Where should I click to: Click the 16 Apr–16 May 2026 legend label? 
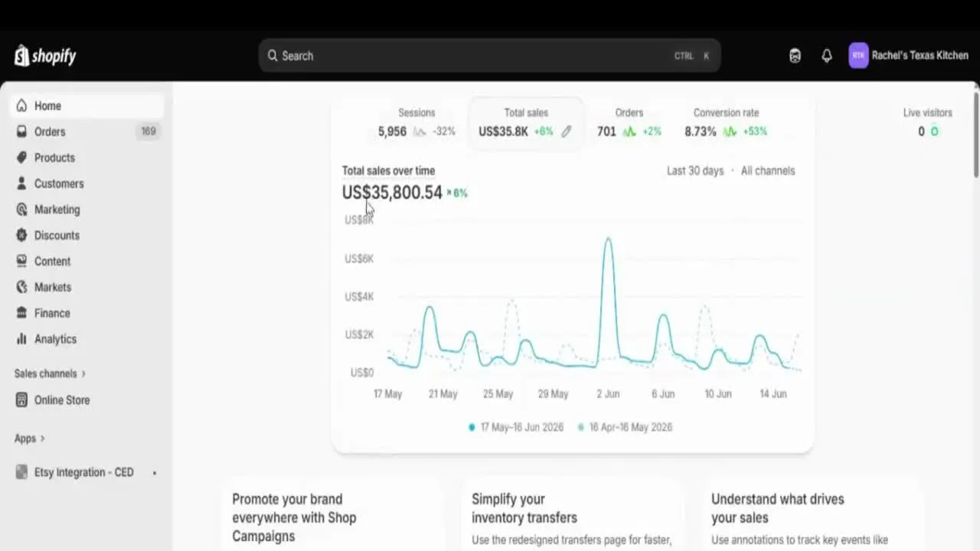click(x=631, y=427)
